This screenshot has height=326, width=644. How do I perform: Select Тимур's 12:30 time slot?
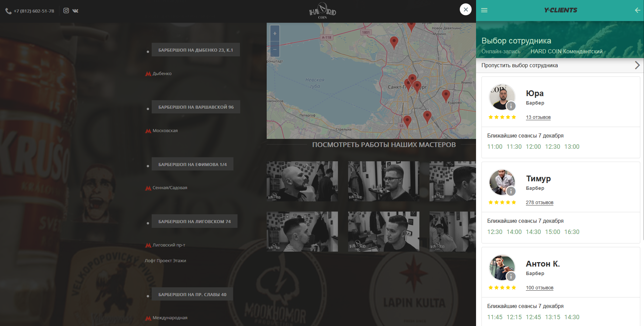click(x=495, y=232)
